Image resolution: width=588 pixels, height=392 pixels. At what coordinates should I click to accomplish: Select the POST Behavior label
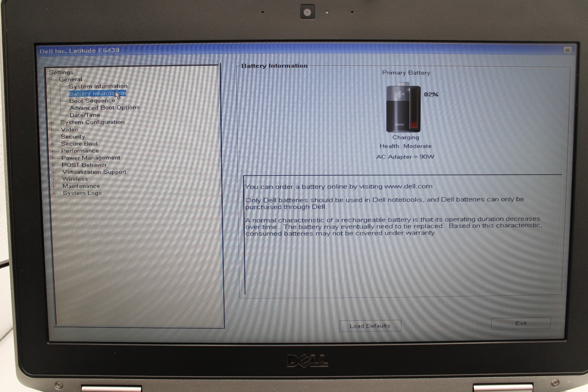(x=84, y=165)
